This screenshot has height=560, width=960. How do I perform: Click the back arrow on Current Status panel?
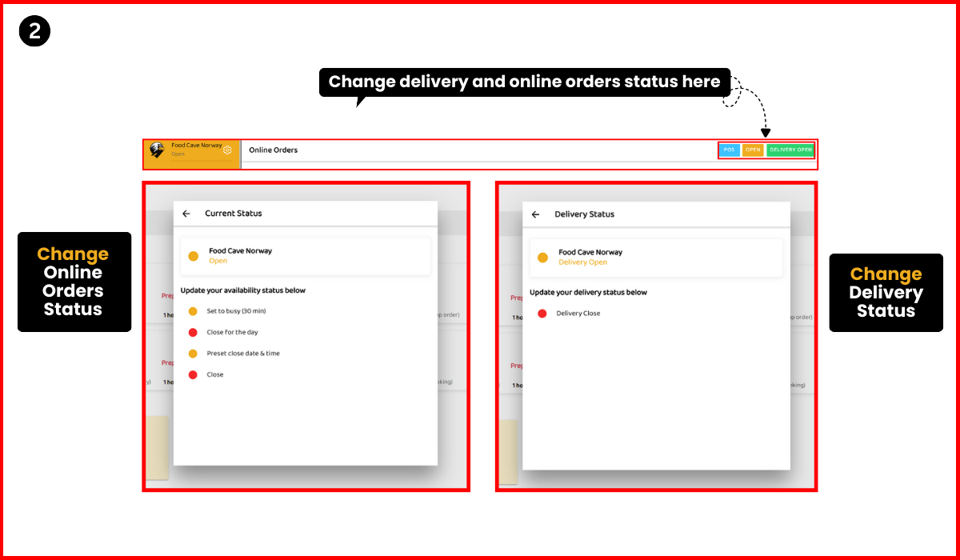tap(186, 214)
